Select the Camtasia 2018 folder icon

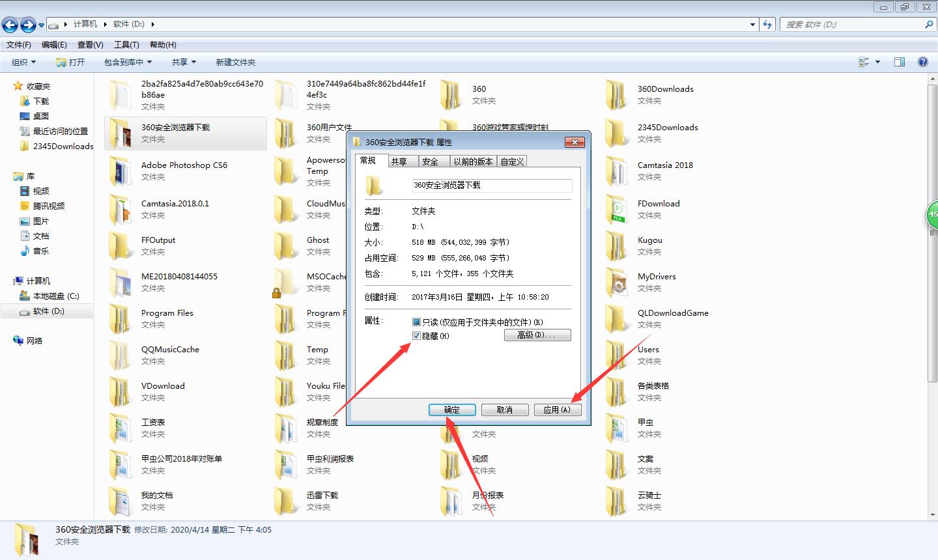pos(616,171)
